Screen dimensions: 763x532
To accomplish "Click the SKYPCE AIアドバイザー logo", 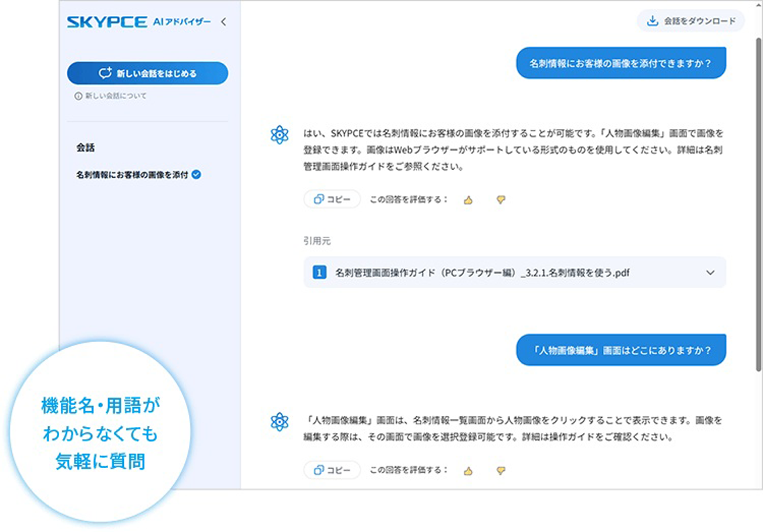I will click(139, 22).
